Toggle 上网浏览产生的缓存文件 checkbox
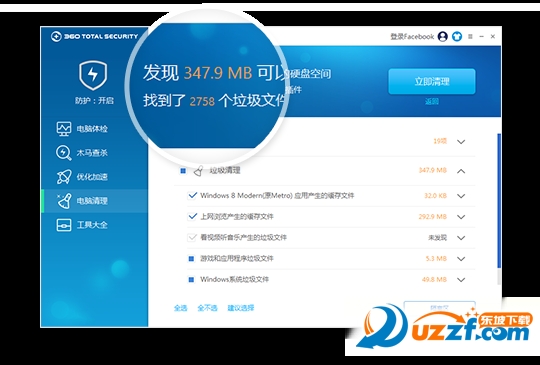The image size is (540, 365). (x=192, y=217)
